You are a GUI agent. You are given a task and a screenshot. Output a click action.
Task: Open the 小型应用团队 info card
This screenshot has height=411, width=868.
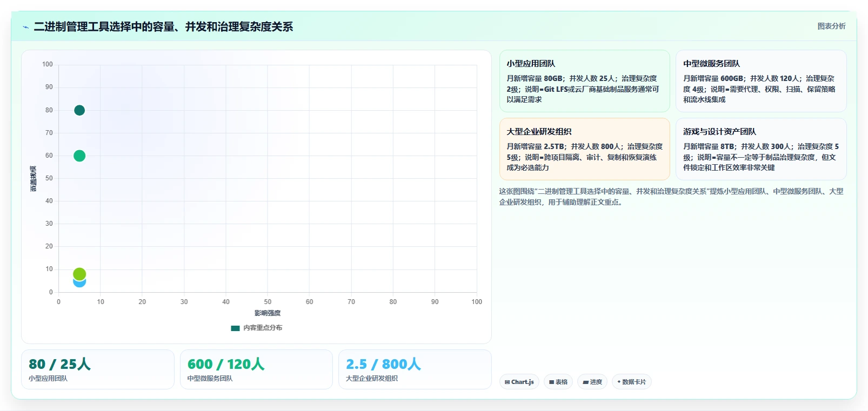pyautogui.click(x=585, y=81)
